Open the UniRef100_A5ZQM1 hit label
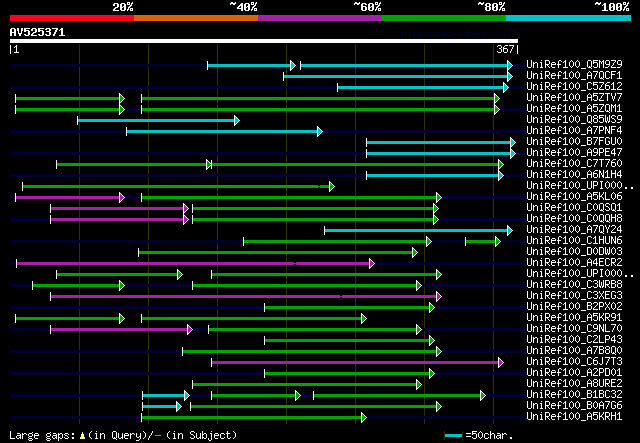Viewport: 640px width, 443px height. (574, 109)
